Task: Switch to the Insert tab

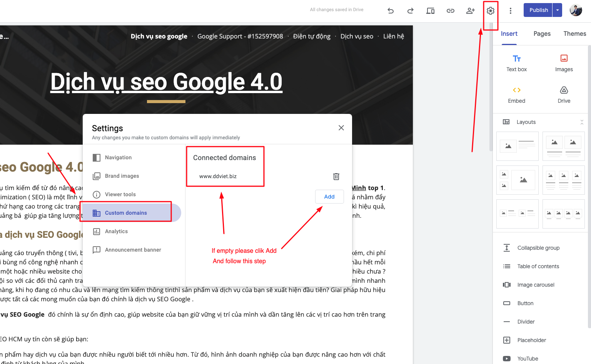Action: pyautogui.click(x=509, y=34)
